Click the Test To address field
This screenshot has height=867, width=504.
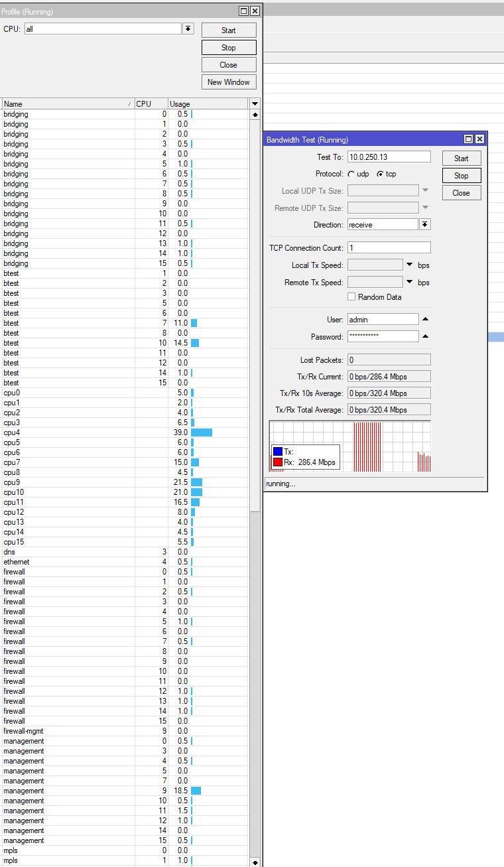(x=389, y=157)
